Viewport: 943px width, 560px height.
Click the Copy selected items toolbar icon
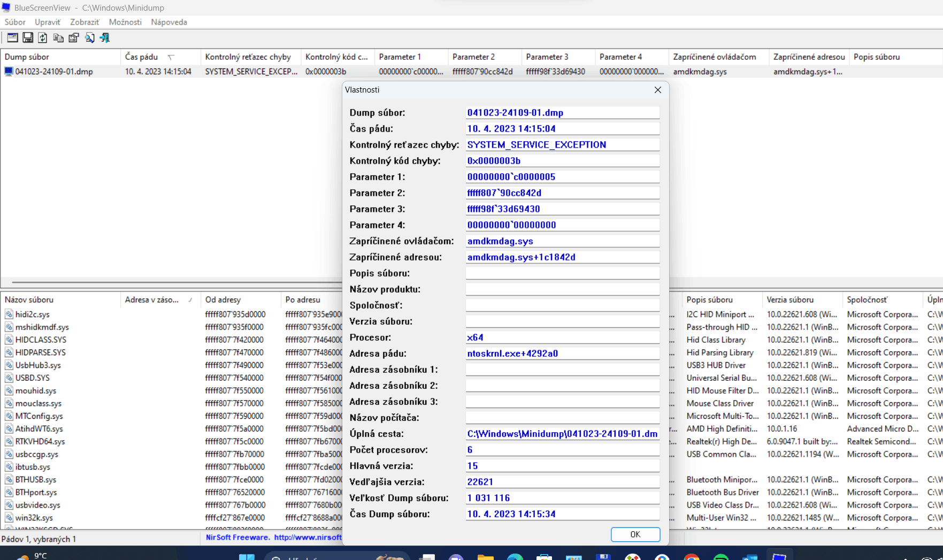click(x=58, y=37)
